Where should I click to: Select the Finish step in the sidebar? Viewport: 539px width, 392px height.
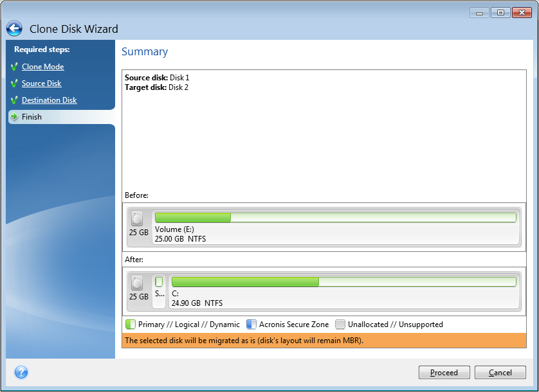coord(31,117)
